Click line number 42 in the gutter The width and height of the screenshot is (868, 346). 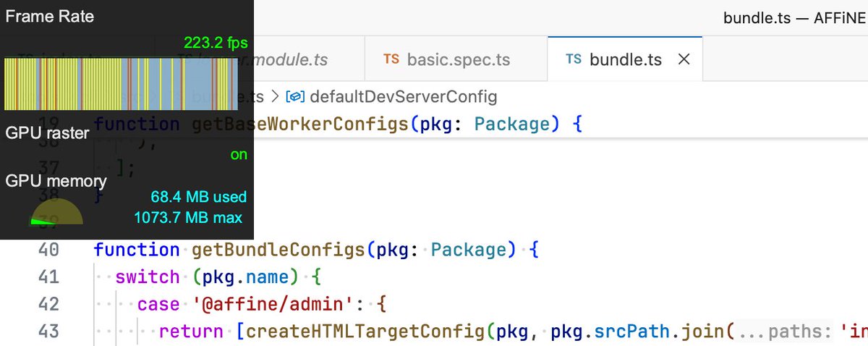[x=48, y=305]
